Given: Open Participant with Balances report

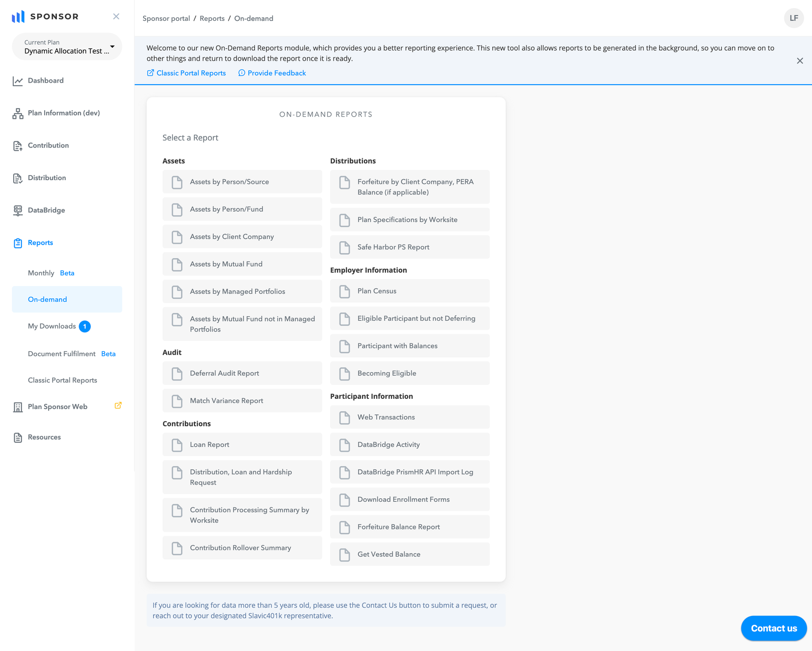Looking at the screenshot, I should [410, 346].
